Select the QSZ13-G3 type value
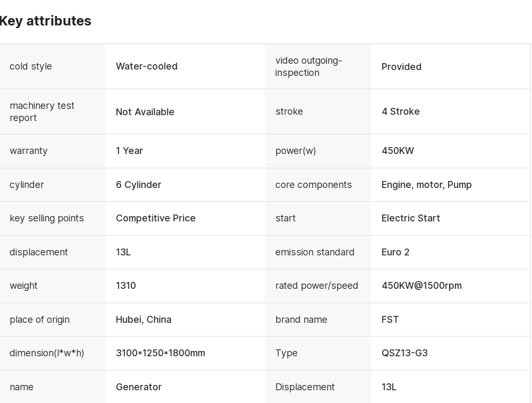This screenshot has width=532, height=403. coord(405,353)
